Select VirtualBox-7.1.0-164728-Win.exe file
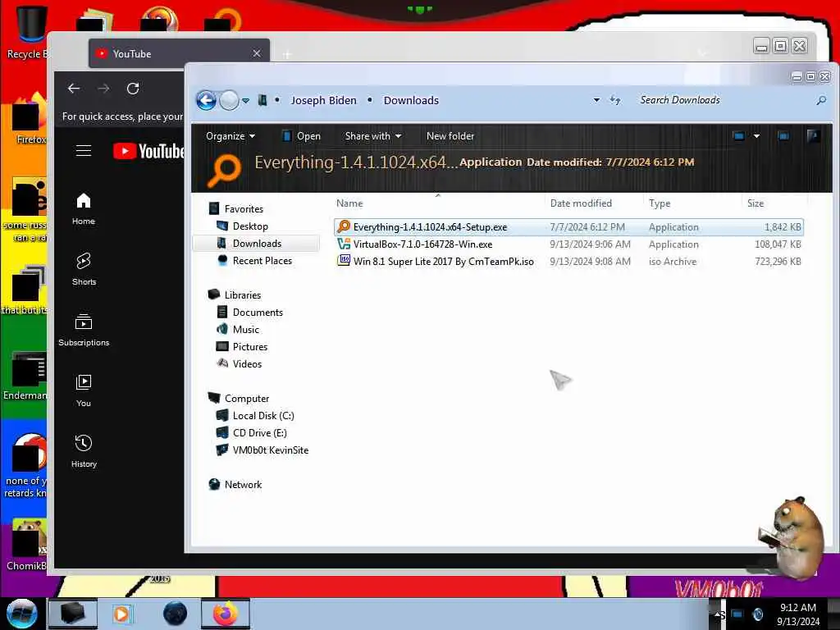This screenshot has width=840, height=630. (569, 244)
